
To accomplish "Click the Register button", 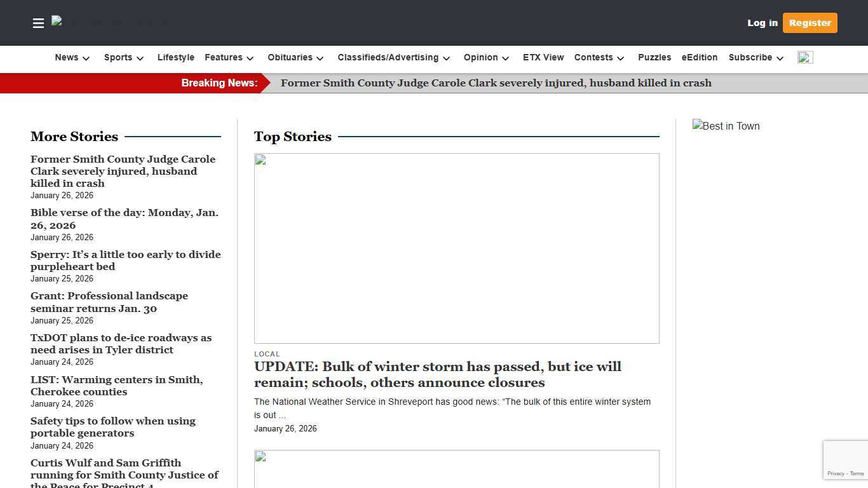I will click(810, 23).
